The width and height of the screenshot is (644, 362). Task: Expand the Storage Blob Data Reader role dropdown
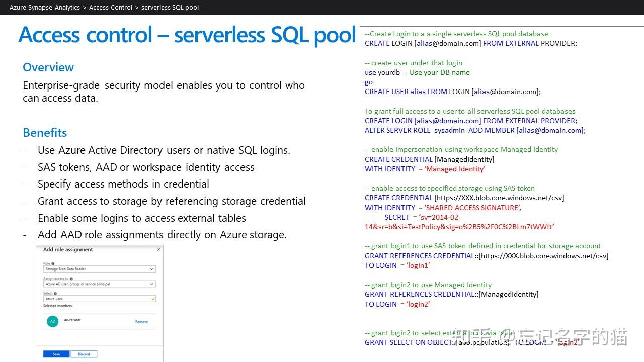coord(101,269)
